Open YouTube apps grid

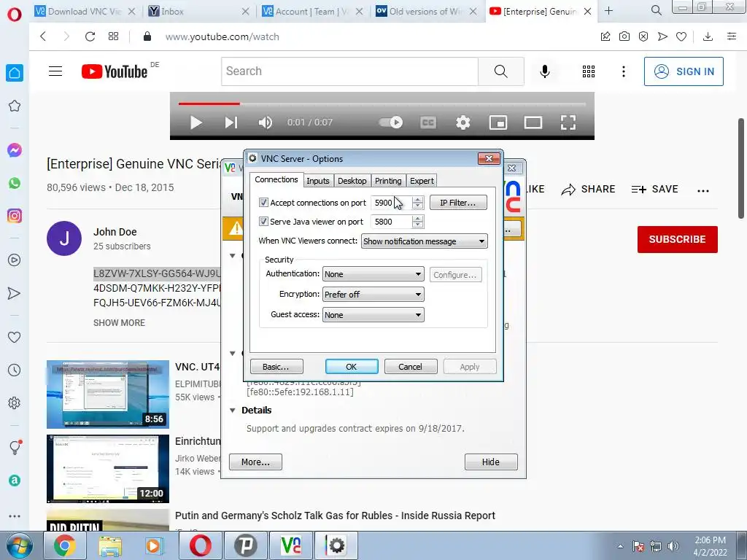(589, 71)
